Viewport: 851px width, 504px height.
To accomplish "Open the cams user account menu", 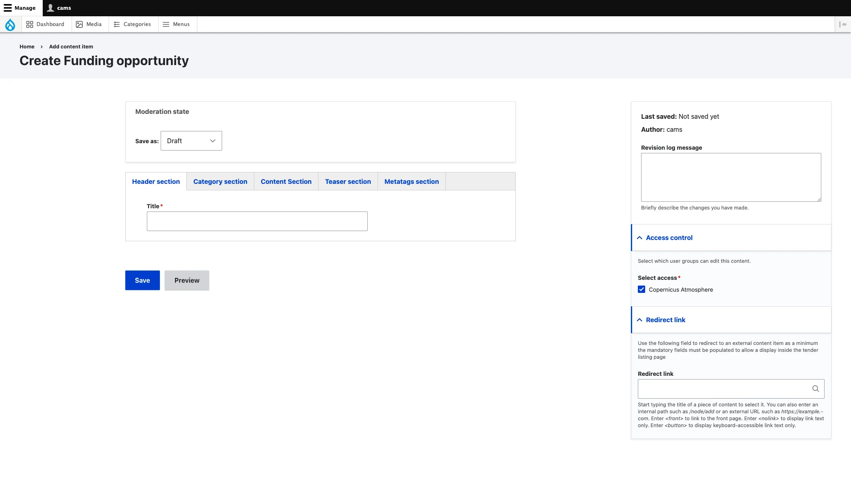I will (59, 8).
